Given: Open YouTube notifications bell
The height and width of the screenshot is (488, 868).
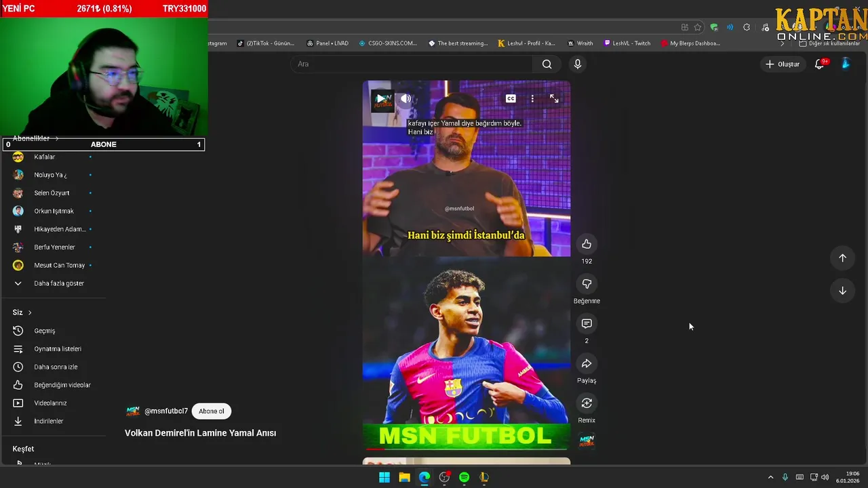Looking at the screenshot, I should click(x=819, y=64).
